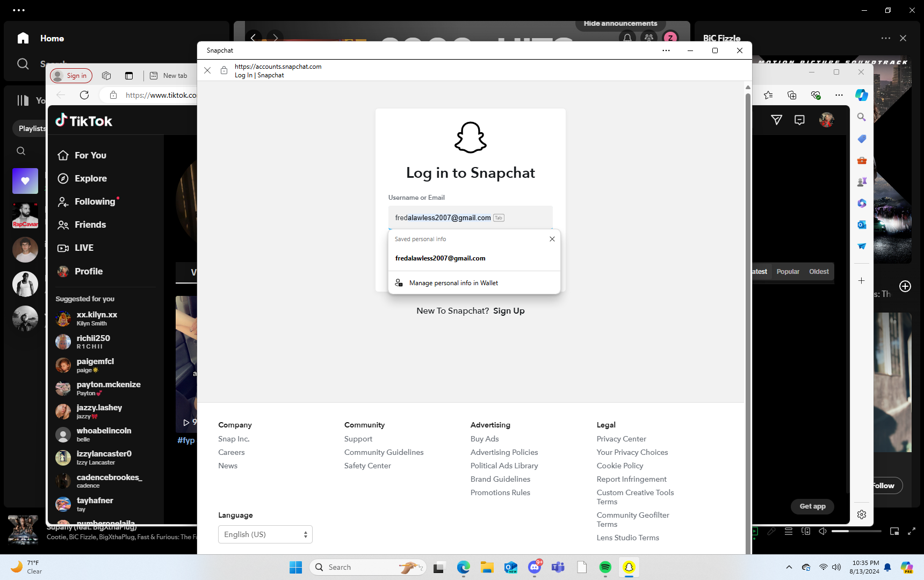Adjust the Spotify volume slider

pyautogui.click(x=856, y=531)
